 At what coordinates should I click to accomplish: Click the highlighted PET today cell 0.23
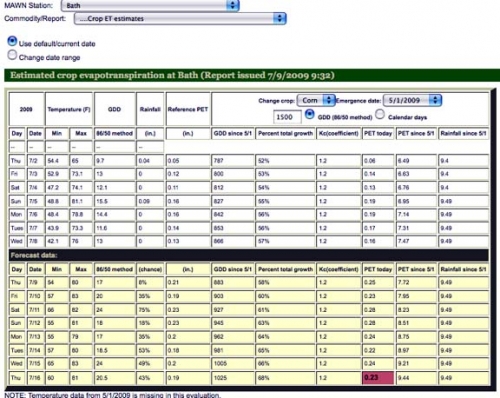pos(378,378)
